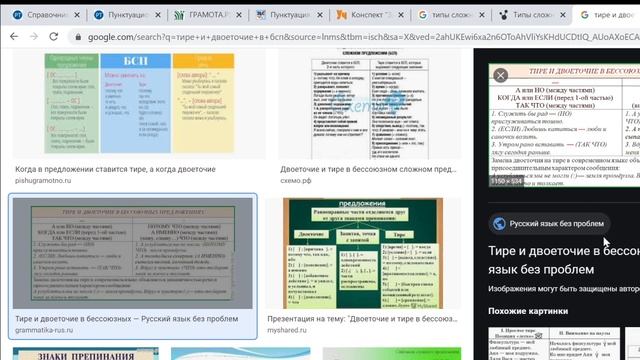Click the схемо.рф source link

[296, 180]
